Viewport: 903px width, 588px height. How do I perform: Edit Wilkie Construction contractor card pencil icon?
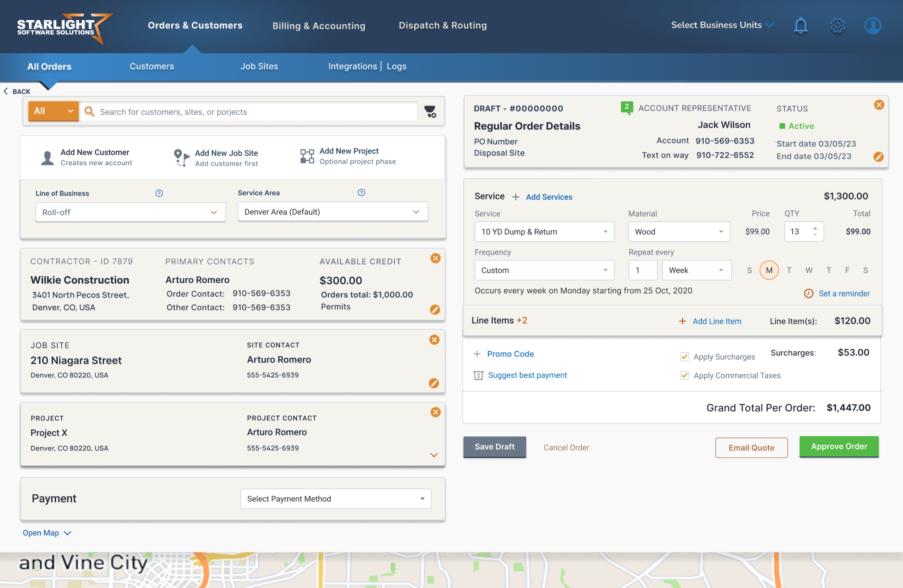point(435,310)
